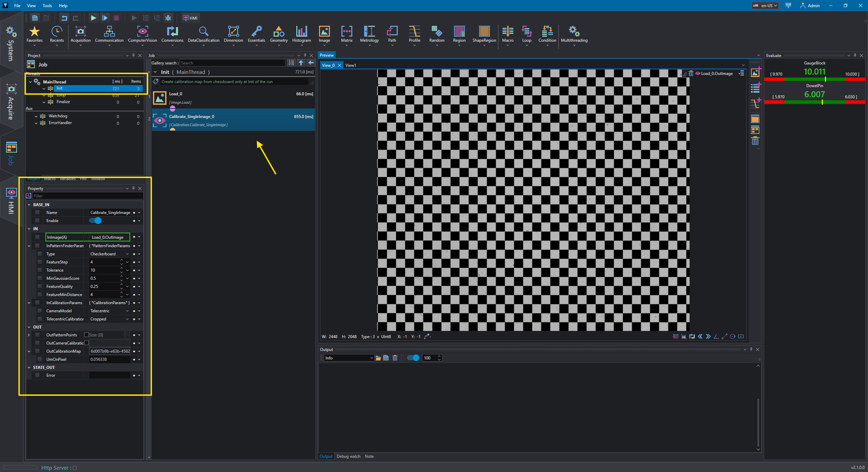Toggle the Output panel blue switch

point(413,358)
